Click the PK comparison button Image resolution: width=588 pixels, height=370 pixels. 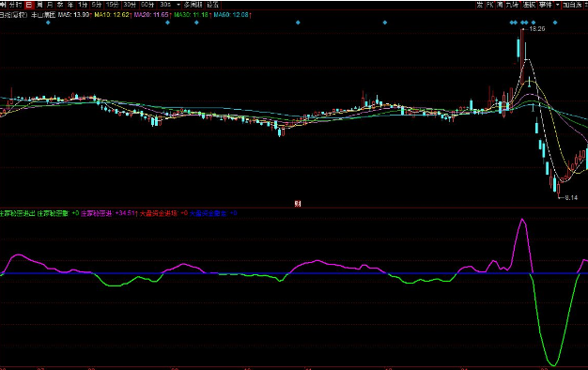click(x=490, y=5)
